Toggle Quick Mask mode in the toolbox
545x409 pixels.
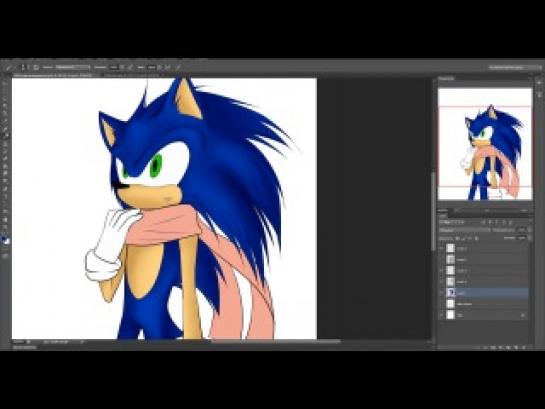pos(6,255)
